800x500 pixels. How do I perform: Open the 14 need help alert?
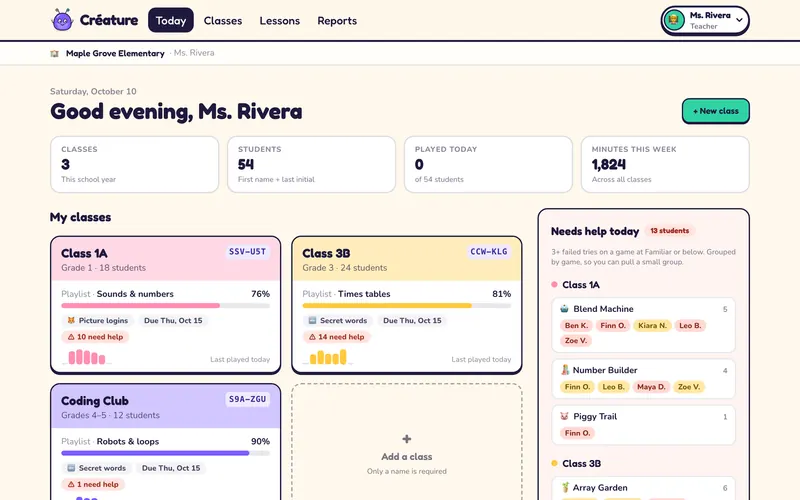click(337, 337)
